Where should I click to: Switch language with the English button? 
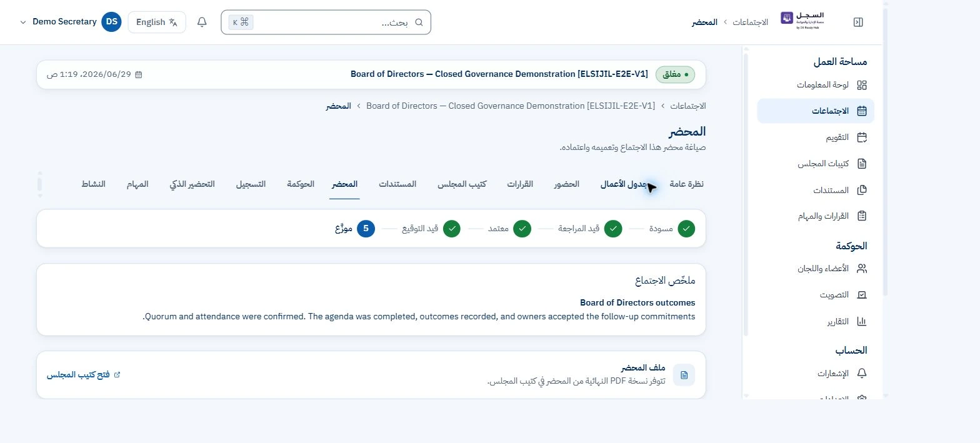[x=157, y=22]
